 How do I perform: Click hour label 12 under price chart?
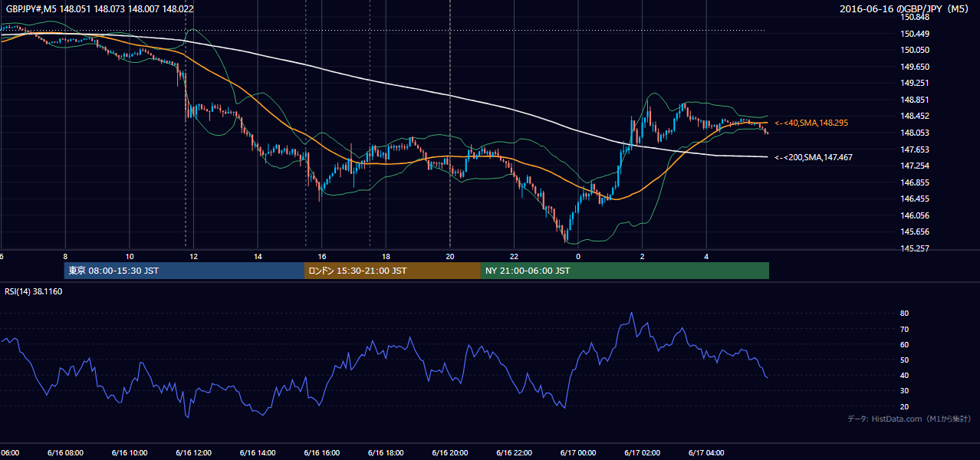194,257
